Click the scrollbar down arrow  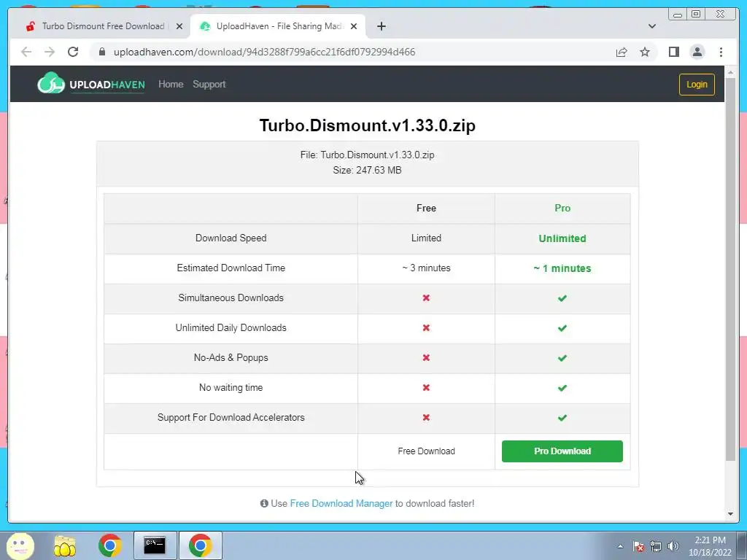point(730,514)
